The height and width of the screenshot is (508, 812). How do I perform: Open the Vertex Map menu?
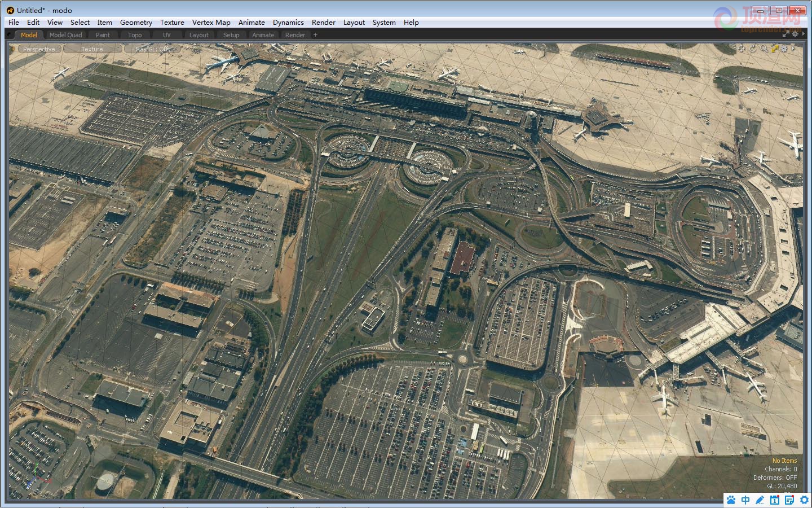(x=211, y=23)
